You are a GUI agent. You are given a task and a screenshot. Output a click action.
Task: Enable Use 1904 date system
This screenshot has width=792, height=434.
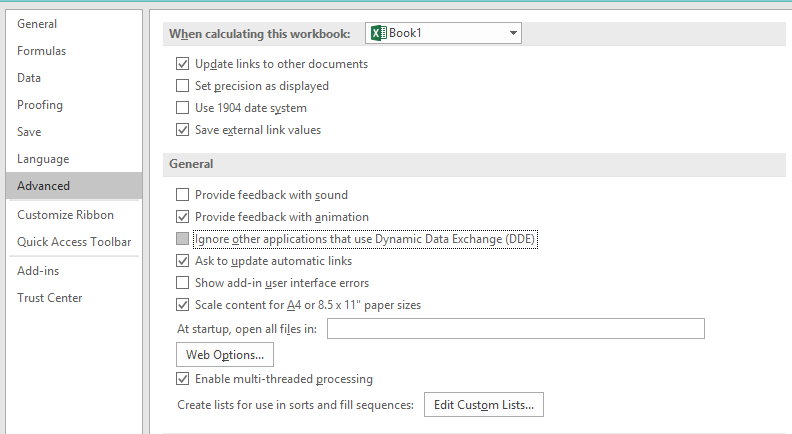tap(182, 108)
